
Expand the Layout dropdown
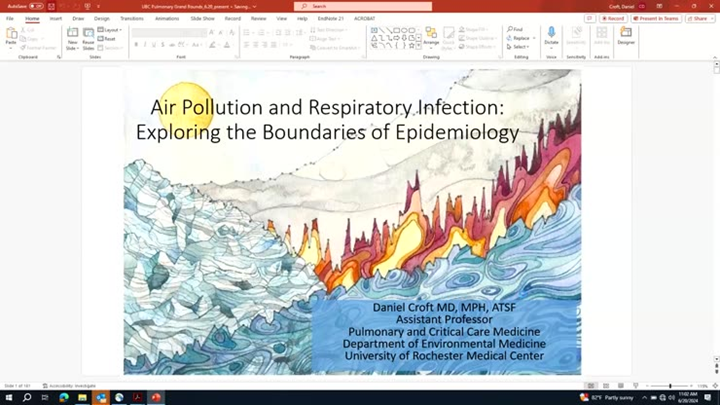[111, 30]
